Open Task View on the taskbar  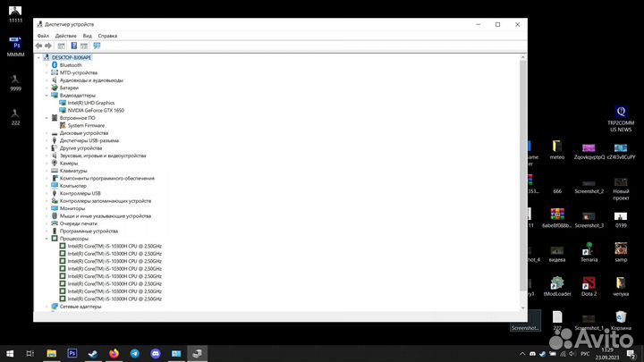[x=30, y=353]
